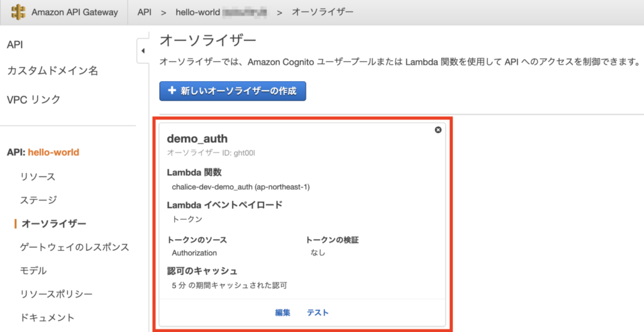Click 新しいオーソライザーの作成 button
The image size is (644, 332).
tap(233, 91)
